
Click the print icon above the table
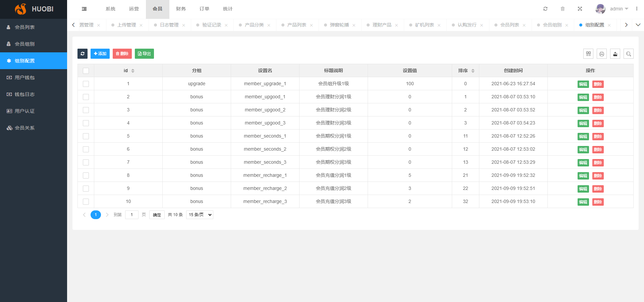(602, 54)
